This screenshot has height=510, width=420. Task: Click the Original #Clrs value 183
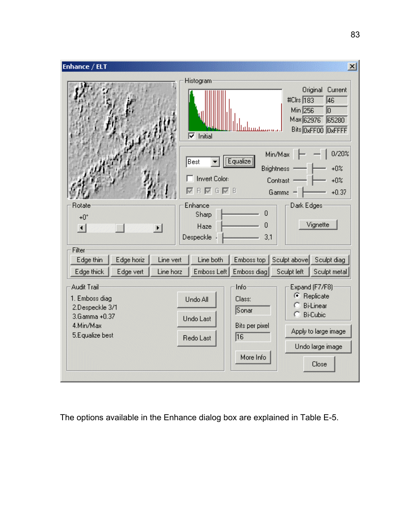pos(313,100)
